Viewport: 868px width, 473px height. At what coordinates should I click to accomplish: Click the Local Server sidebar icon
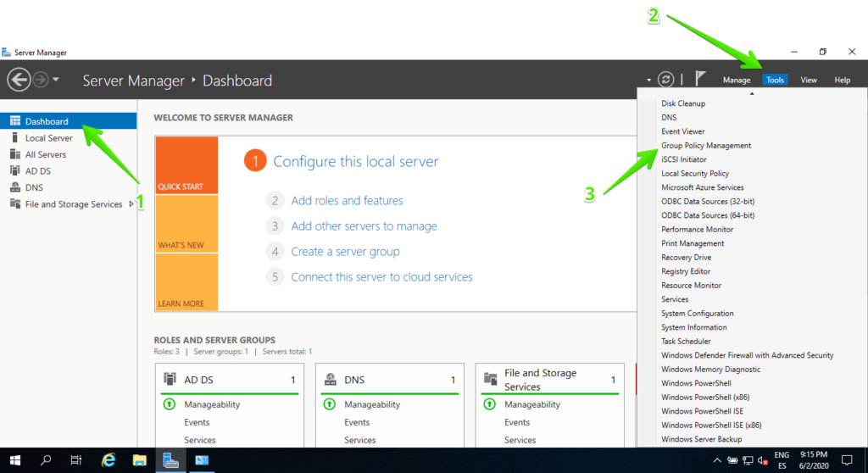pyautogui.click(x=15, y=137)
